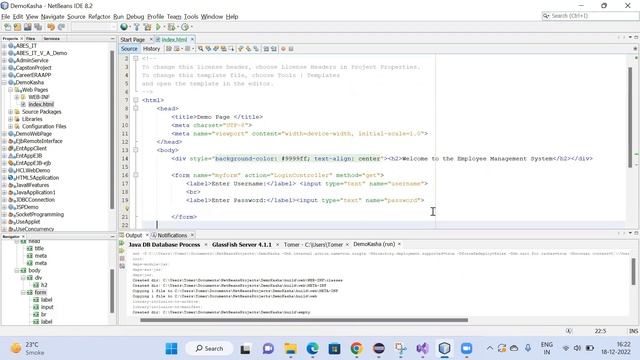Click the New Project toolbar icon
The height and width of the screenshot is (360, 640).
click(17, 27)
